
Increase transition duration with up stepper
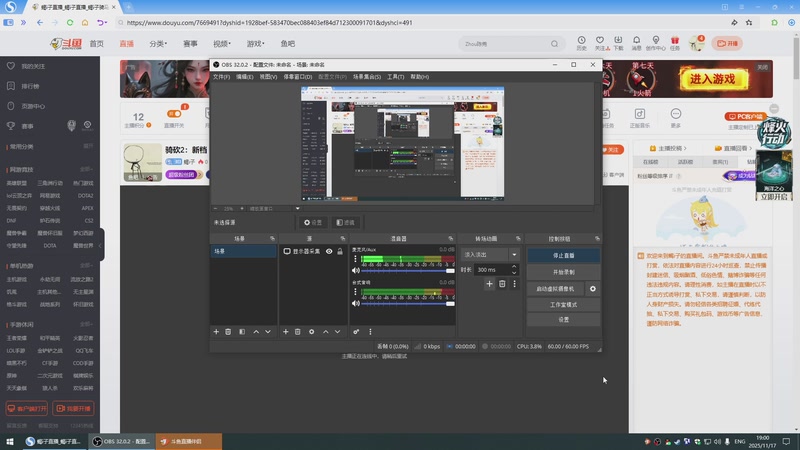pos(514,266)
